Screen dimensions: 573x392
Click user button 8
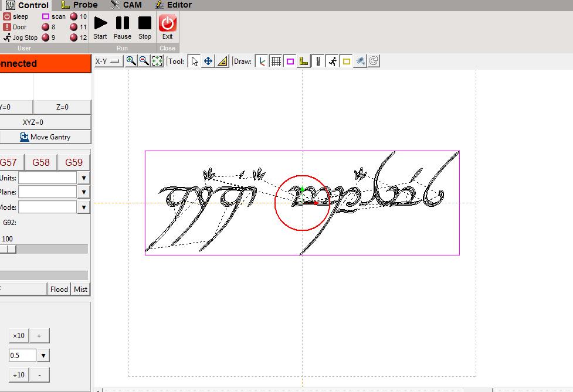[49, 27]
